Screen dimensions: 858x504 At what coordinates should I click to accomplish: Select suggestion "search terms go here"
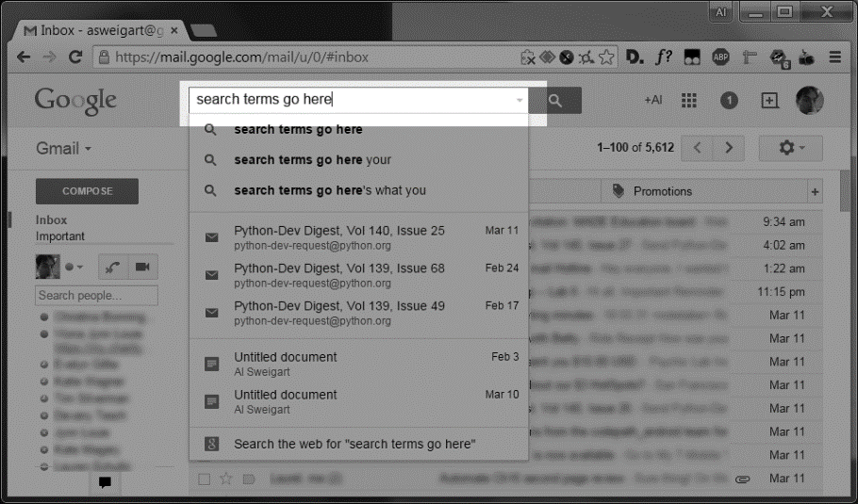358,130
